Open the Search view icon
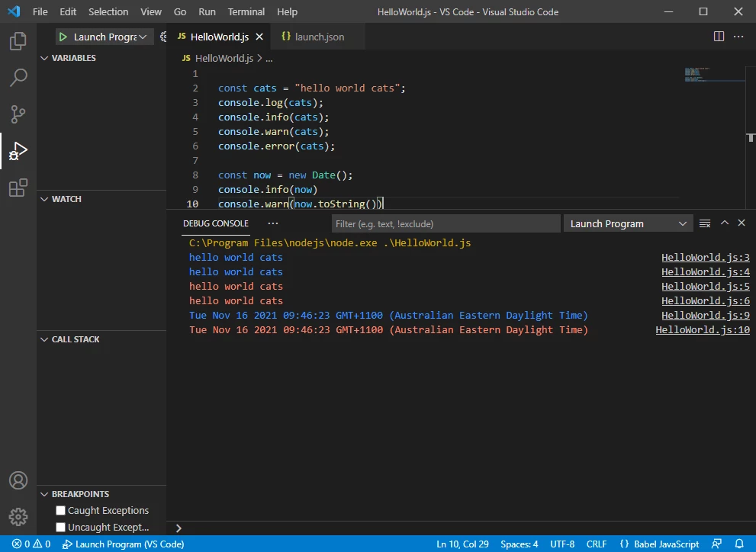The width and height of the screenshot is (756, 552). coord(18,78)
